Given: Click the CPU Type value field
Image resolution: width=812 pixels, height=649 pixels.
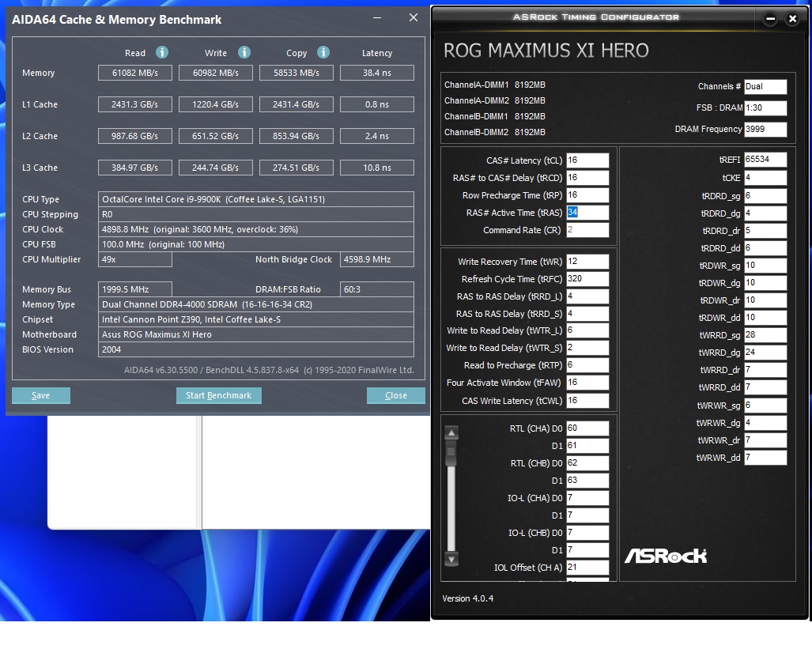Looking at the screenshot, I should click(256, 199).
